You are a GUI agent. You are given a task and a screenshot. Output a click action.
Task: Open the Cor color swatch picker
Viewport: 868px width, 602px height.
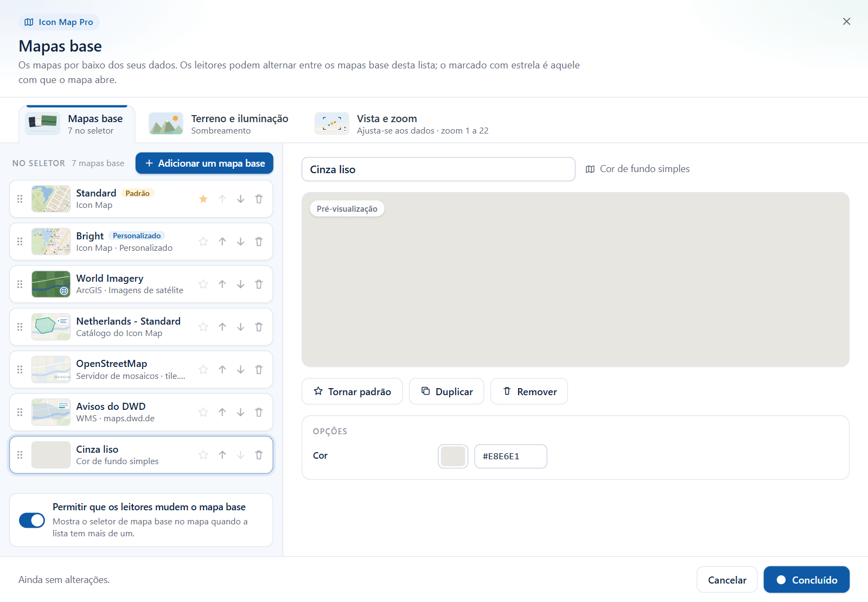[453, 456]
